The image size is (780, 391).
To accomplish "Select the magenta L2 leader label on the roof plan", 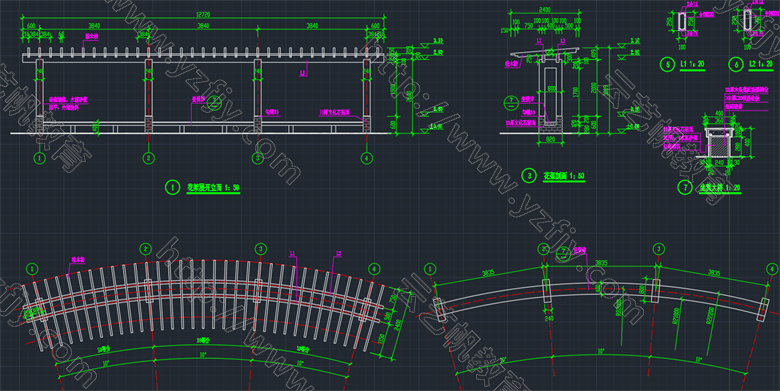I will pos(338,254).
